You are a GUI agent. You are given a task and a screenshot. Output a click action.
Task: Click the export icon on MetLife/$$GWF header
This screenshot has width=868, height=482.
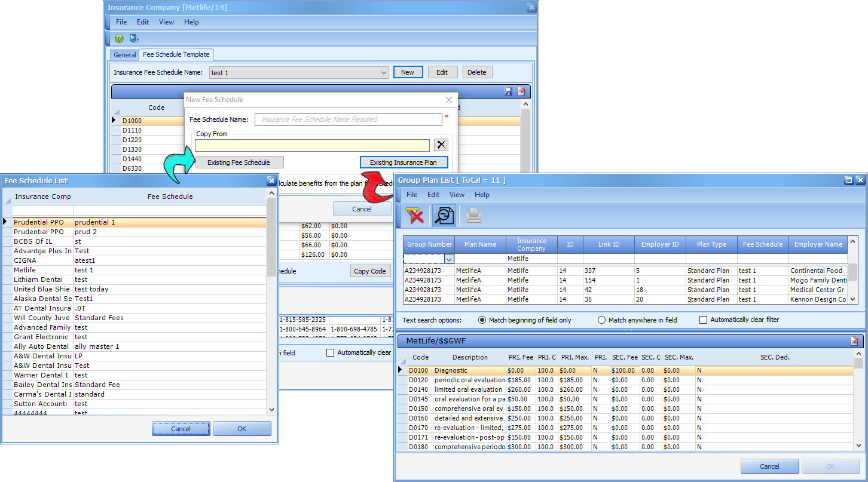[855, 341]
